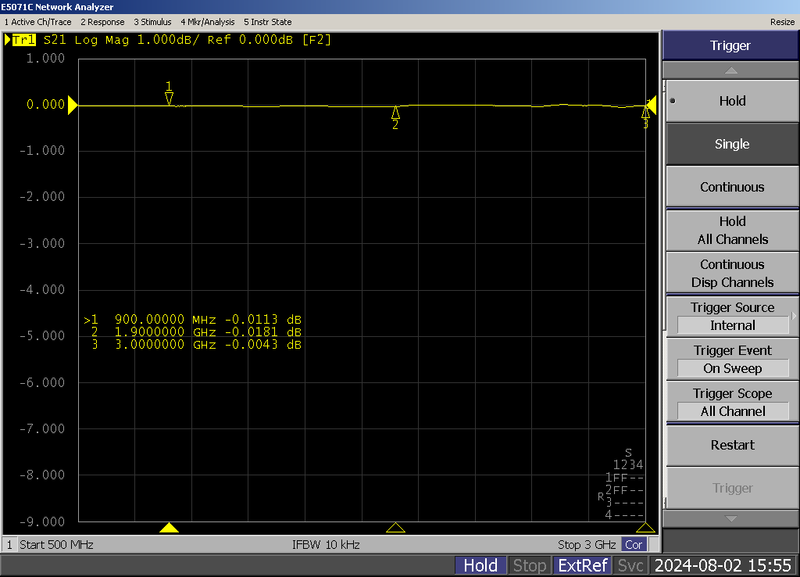Click marker 1 triangle on the trace
The image size is (800, 577).
[x=169, y=98]
